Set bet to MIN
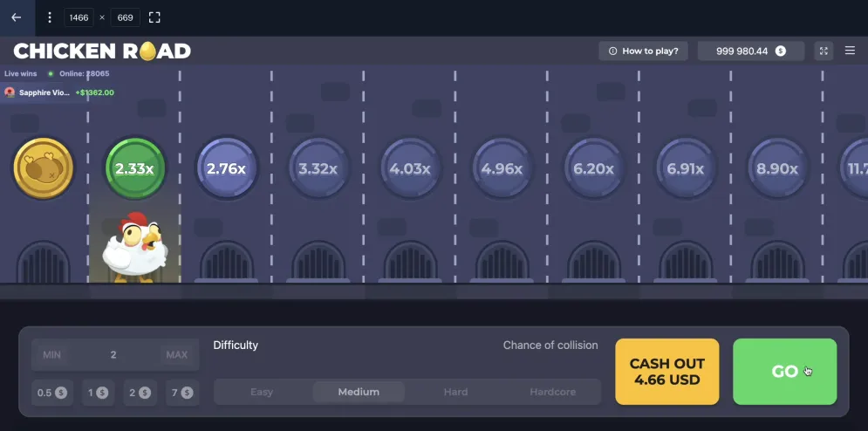The height and width of the screenshot is (431, 868). (51, 355)
